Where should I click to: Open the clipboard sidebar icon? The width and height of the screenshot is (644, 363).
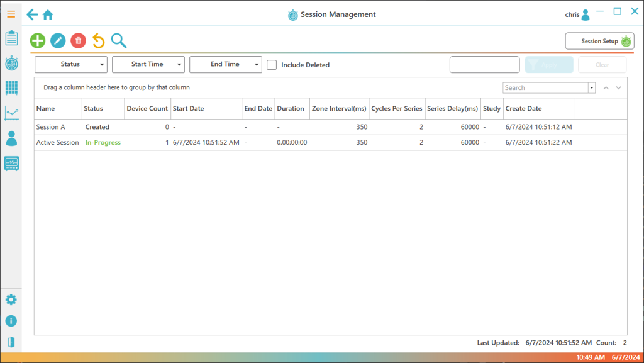[11, 38]
